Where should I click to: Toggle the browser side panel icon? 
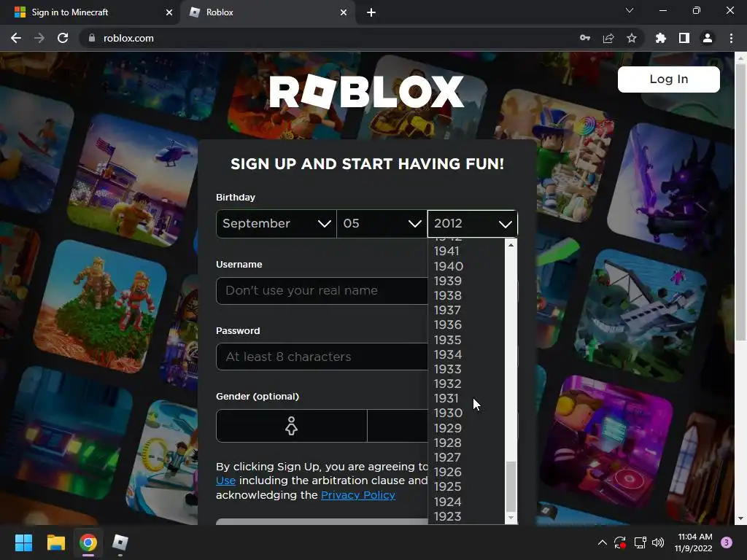(x=684, y=38)
